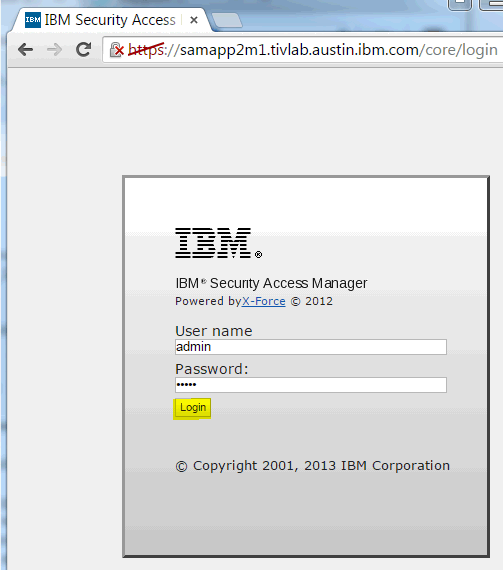
Task: Click the Password input field
Action: click(311, 385)
